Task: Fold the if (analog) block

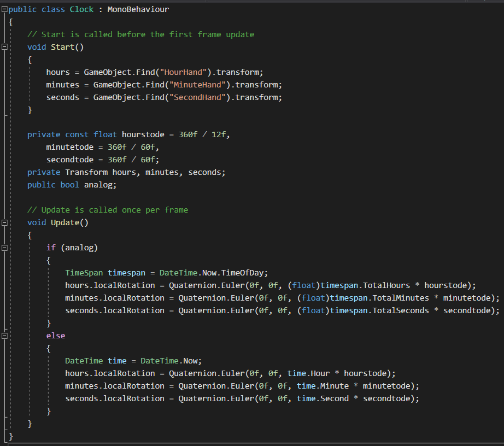Action: 5,248
